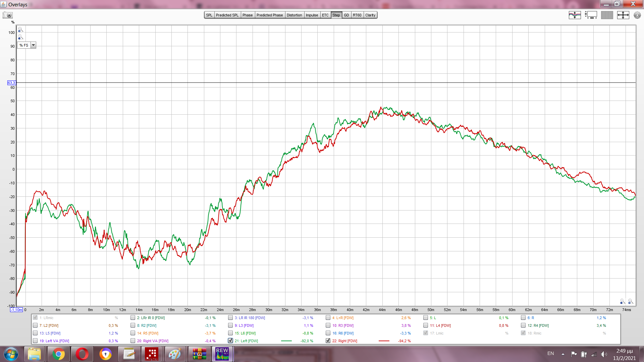
Task: Click the Predicted SPL button
Action: coord(227,15)
